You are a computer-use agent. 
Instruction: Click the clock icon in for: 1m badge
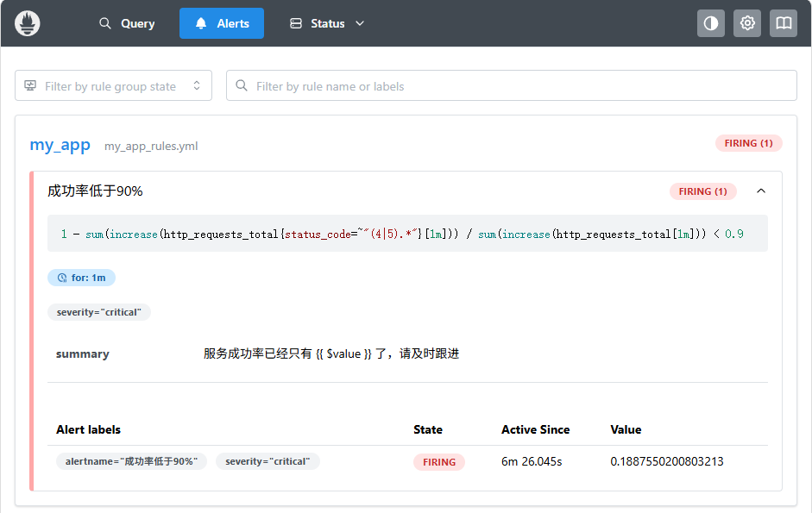click(62, 278)
